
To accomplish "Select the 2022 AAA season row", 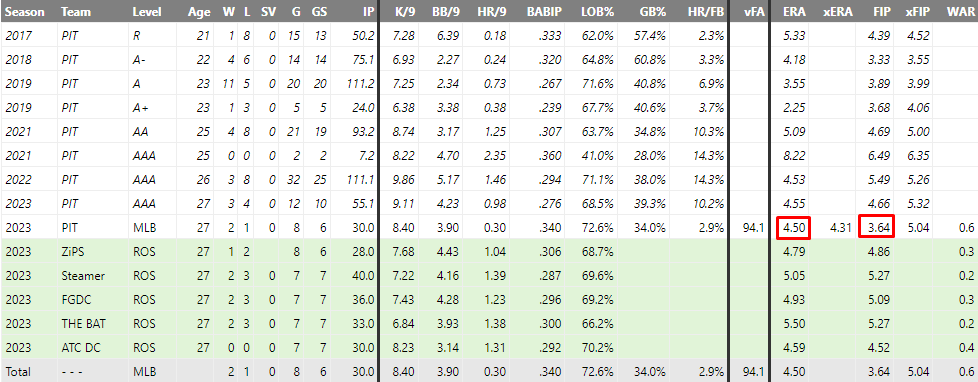I will (x=489, y=180).
